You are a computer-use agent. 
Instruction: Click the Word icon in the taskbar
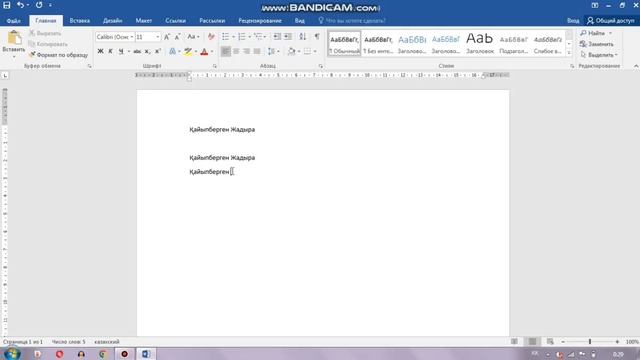(146, 354)
